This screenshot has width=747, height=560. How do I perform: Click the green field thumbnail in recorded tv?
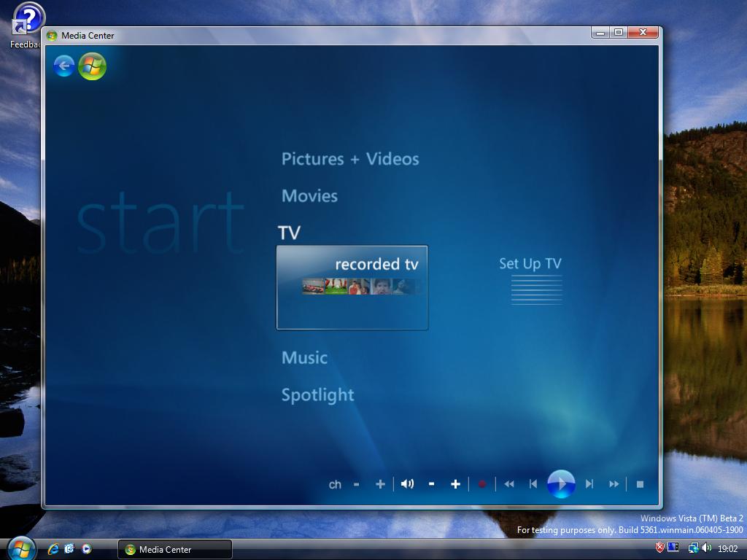click(336, 287)
